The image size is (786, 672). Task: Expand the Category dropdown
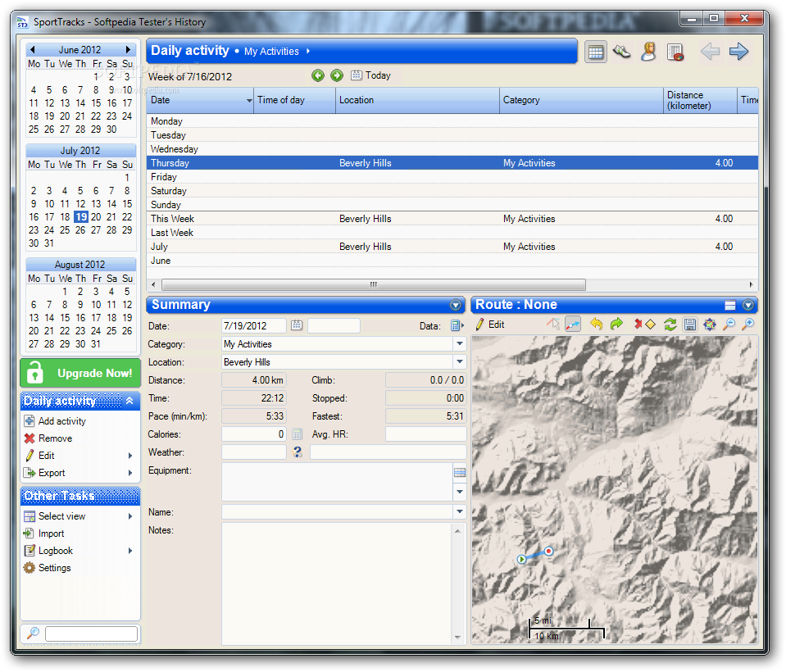pos(460,343)
